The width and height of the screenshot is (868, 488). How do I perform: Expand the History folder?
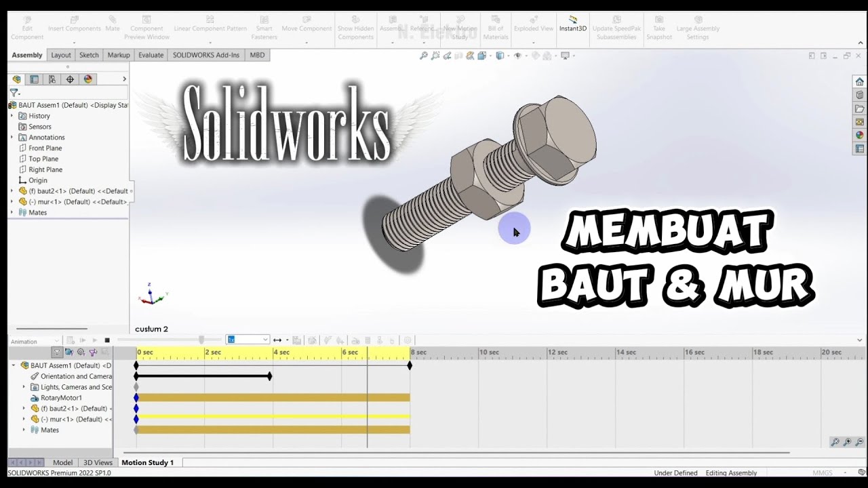coord(12,116)
